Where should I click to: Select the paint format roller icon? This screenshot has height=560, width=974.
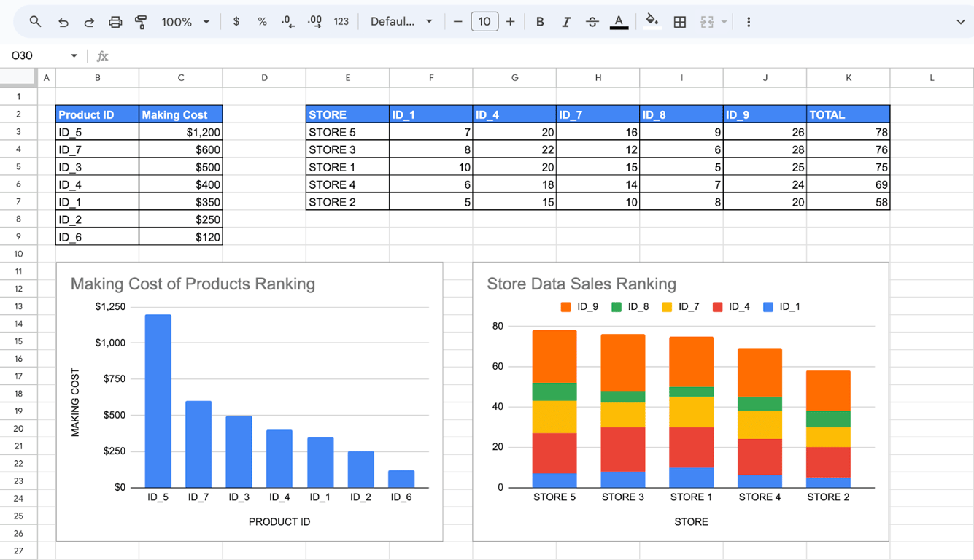coord(141,22)
